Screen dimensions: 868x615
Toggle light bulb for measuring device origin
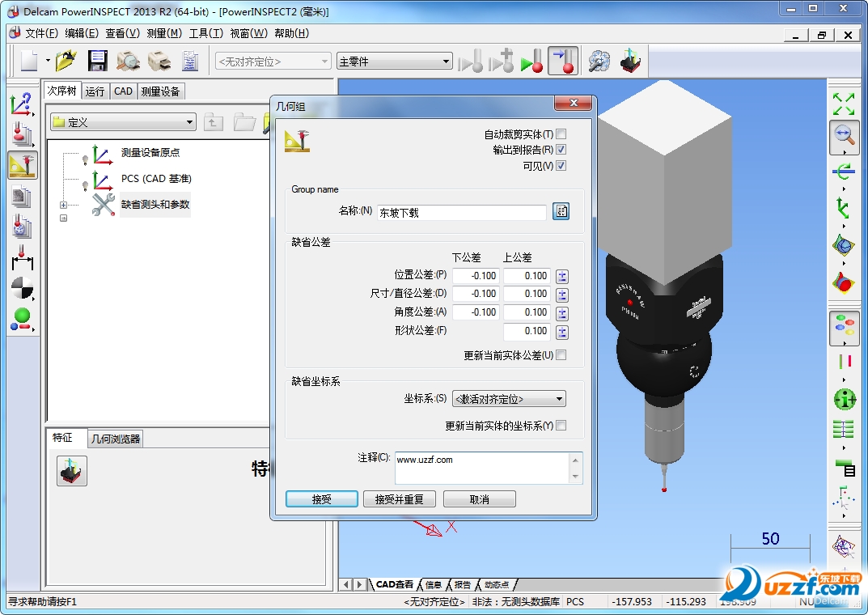(85, 160)
